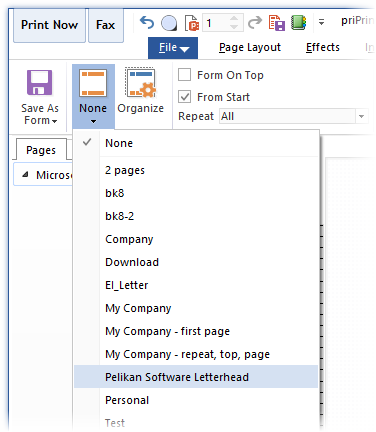Viewport: 376px width, 432px height.
Task: Click the page number field showing 1
Action: click(x=217, y=23)
